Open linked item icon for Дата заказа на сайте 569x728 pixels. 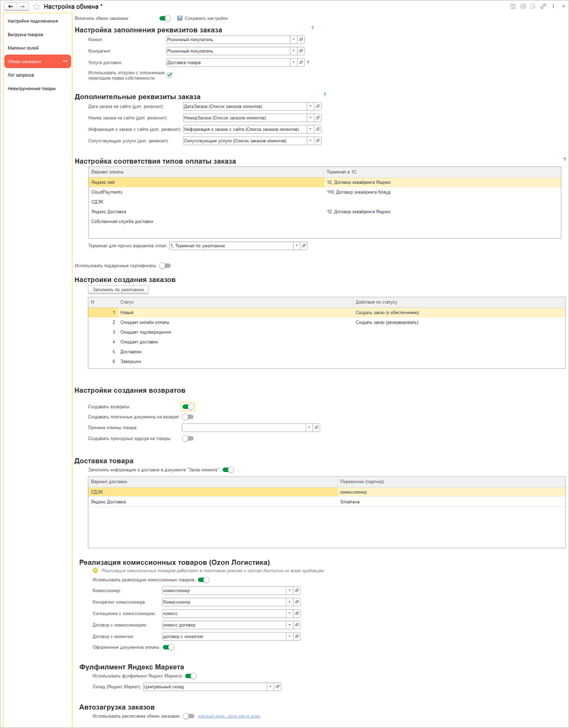click(x=318, y=107)
